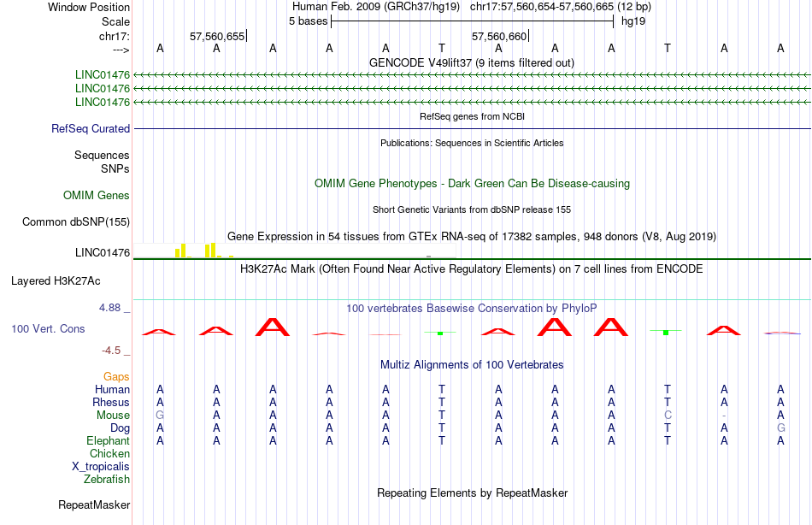The image size is (812, 525).
Task: Click the X_tropicalis alignment row label
Action: tap(101, 467)
